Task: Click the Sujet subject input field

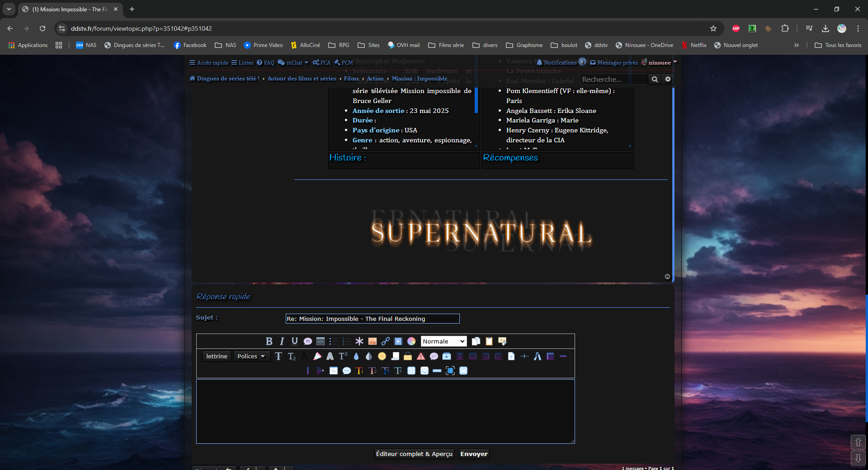Action: pos(373,319)
